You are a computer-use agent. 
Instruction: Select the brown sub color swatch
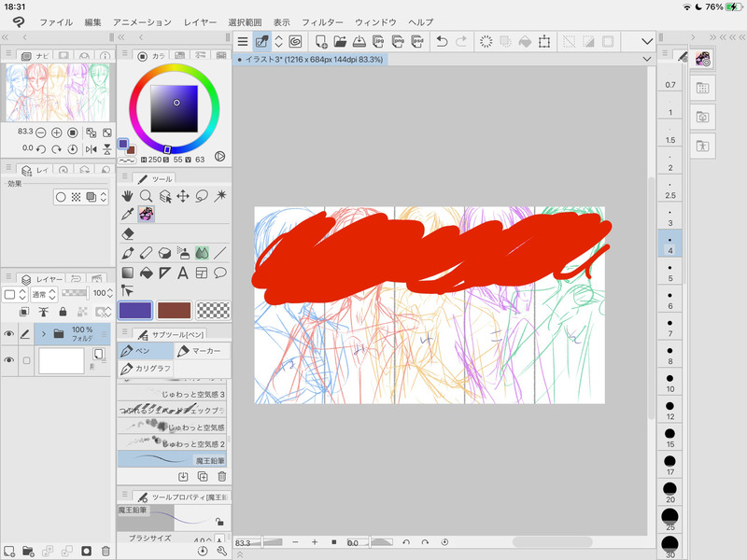(175, 311)
